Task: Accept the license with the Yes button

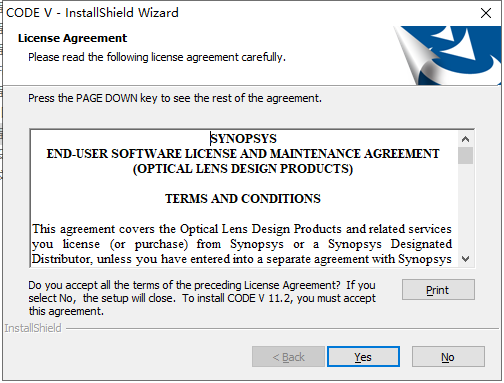Action: click(363, 357)
